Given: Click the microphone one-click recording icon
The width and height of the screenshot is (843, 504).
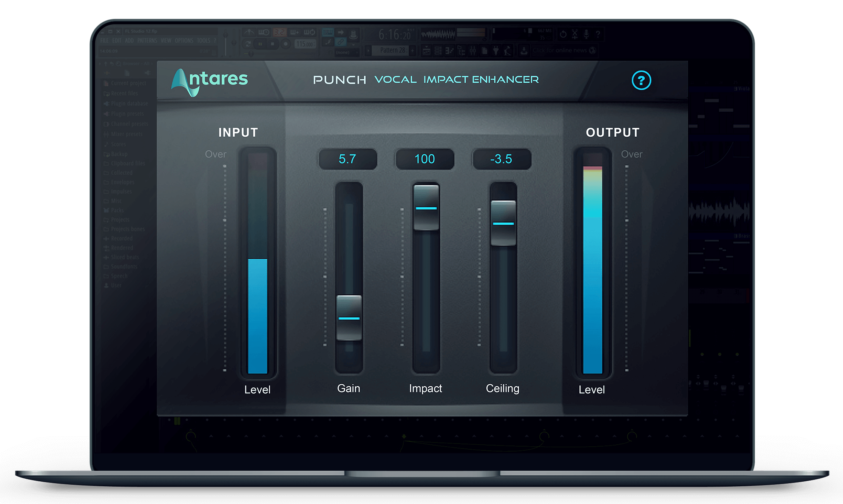Looking at the screenshot, I should 586,34.
